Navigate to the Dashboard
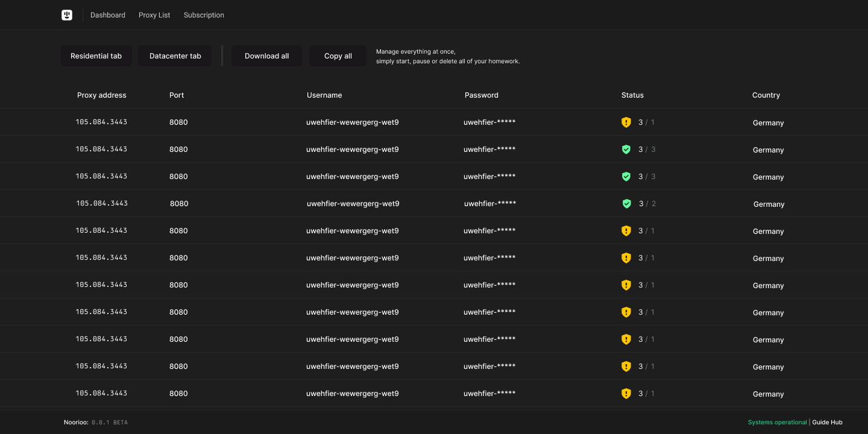 tap(108, 14)
